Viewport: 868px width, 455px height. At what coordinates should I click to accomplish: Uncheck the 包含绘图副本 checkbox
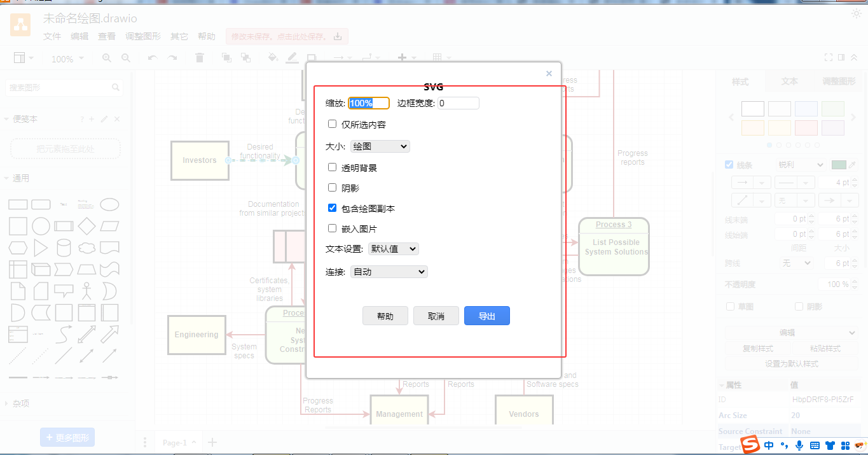332,207
